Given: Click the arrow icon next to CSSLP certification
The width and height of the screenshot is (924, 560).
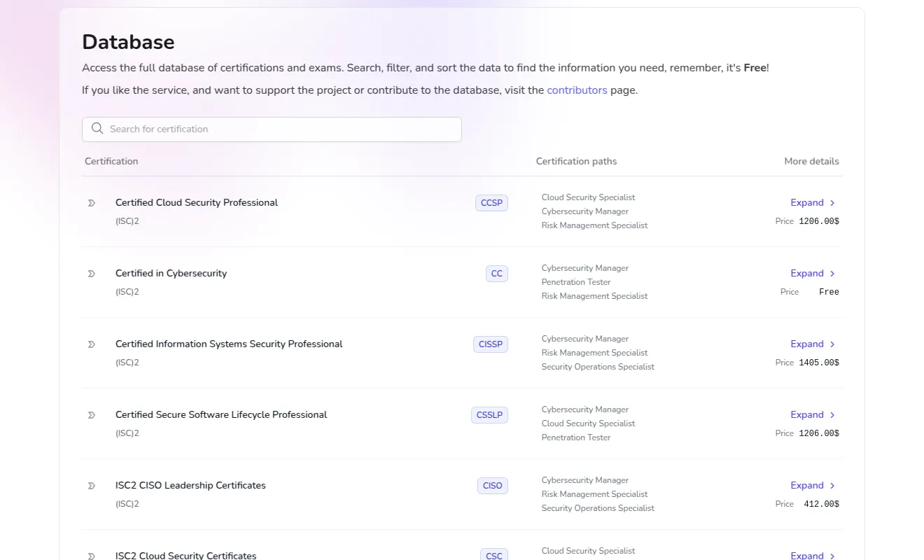Looking at the screenshot, I should [x=91, y=414].
